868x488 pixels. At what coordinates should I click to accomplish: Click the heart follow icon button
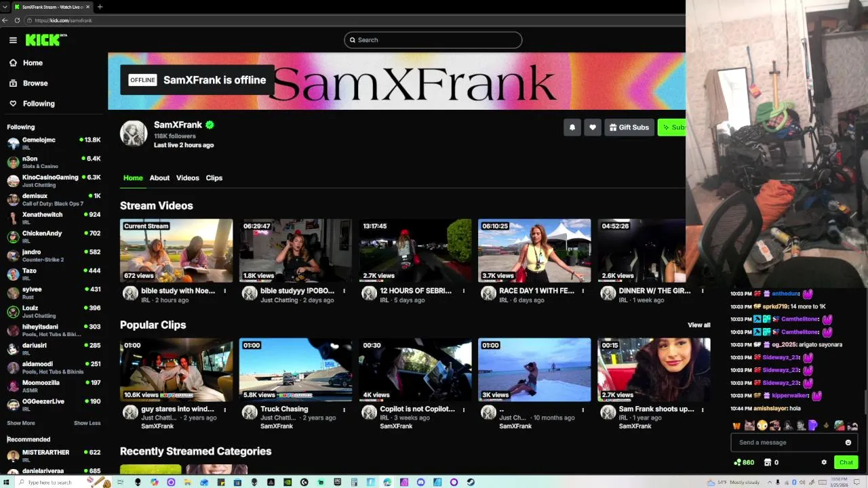pyautogui.click(x=593, y=127)
